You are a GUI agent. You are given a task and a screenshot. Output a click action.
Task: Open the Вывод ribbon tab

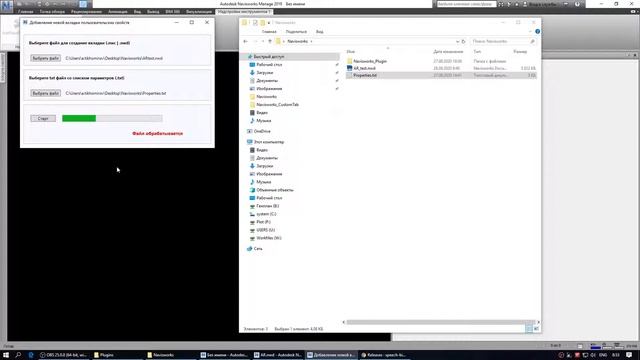click(x=153, y=12)
